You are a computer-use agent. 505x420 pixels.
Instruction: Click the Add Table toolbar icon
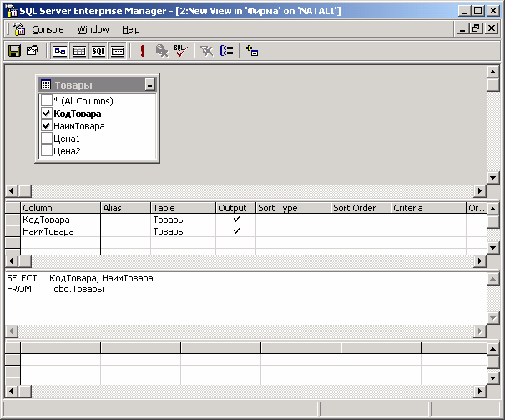[x=252, y=51]
